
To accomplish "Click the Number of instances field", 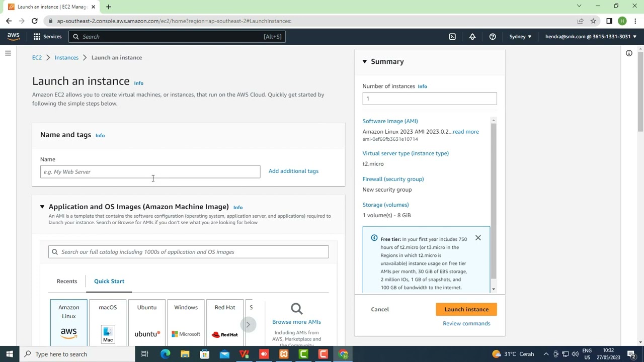I will (430, 99).
